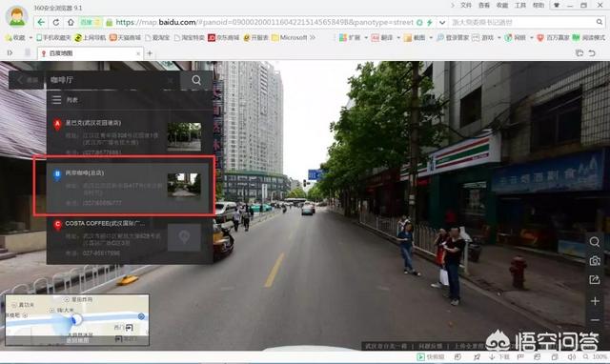The image size is (610, 364).
Task: Click the skin shirt icon in title bar
Action: click(x=557, y=6)
